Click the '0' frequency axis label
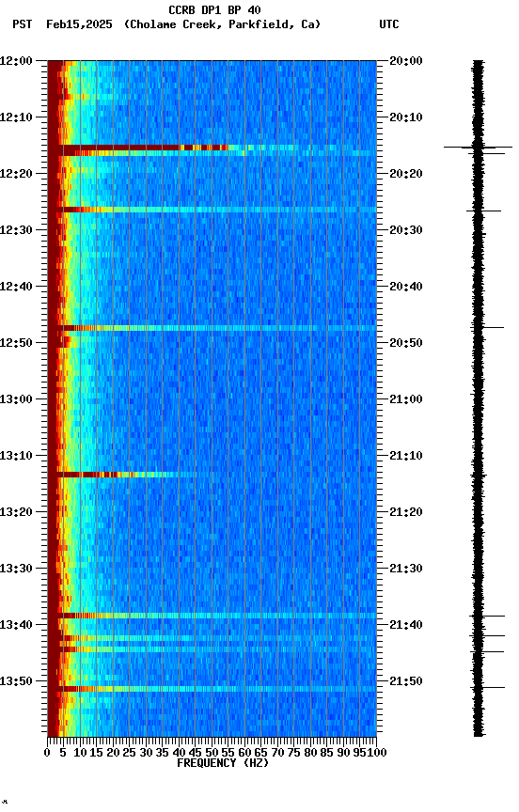Image resolution: width=519 pixels, height=812 pixels. click(47, 754)
